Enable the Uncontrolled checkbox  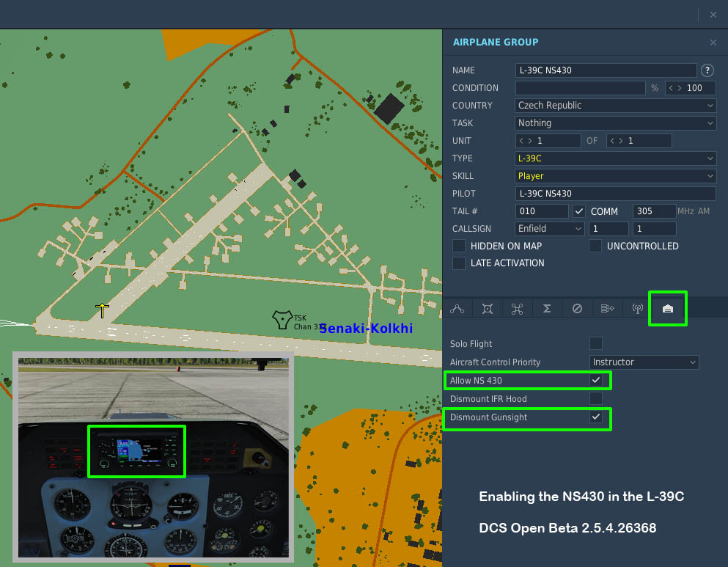tap(595, 246)
